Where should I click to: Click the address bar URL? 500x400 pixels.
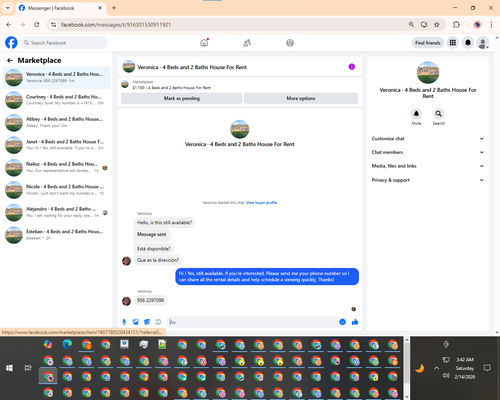click(x=116, y=25)
